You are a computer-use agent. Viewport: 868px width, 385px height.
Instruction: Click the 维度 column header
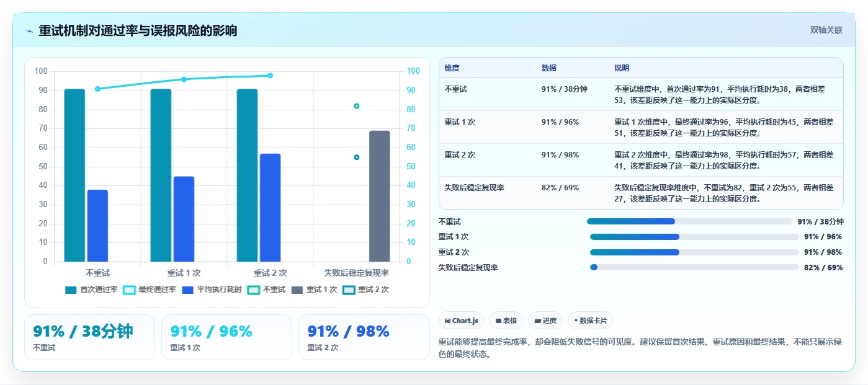(452, 68)
